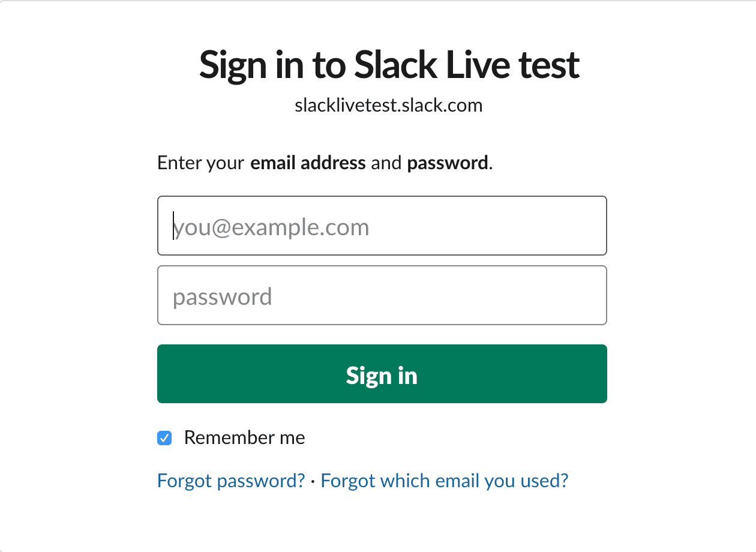Click the 'Enter your' instruction text
This screenshot has height=552, width=756.
point(200,163)
